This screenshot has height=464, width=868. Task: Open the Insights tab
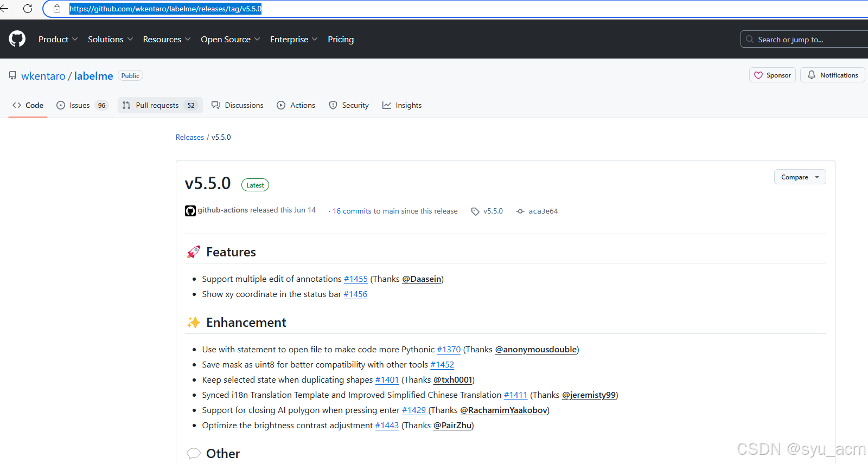point(402,105)
